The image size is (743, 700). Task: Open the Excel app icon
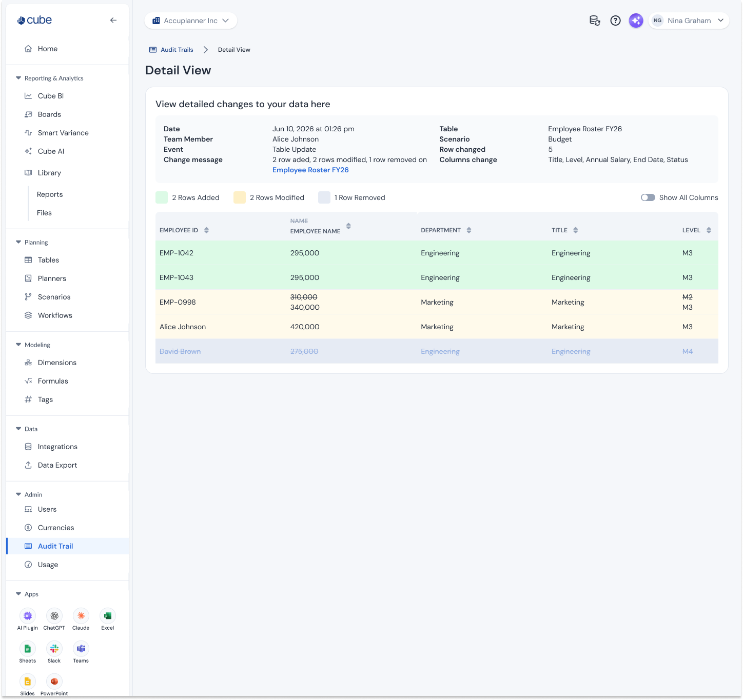tap(108, 616)
